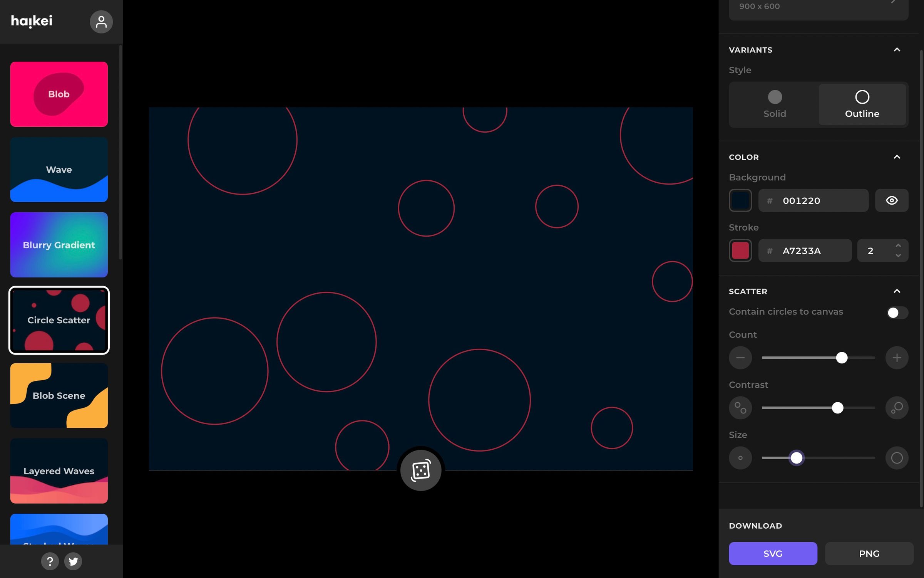Download as PNG
The width and height of the screenshot is (924, 578).
click(869, 553)
